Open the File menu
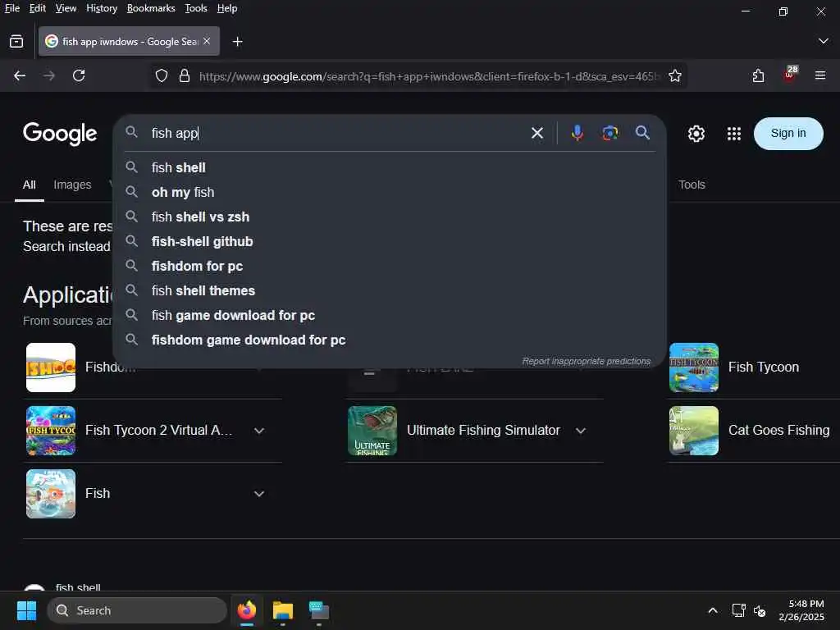This screenshot has height=630, width=840. click(11, 8)
